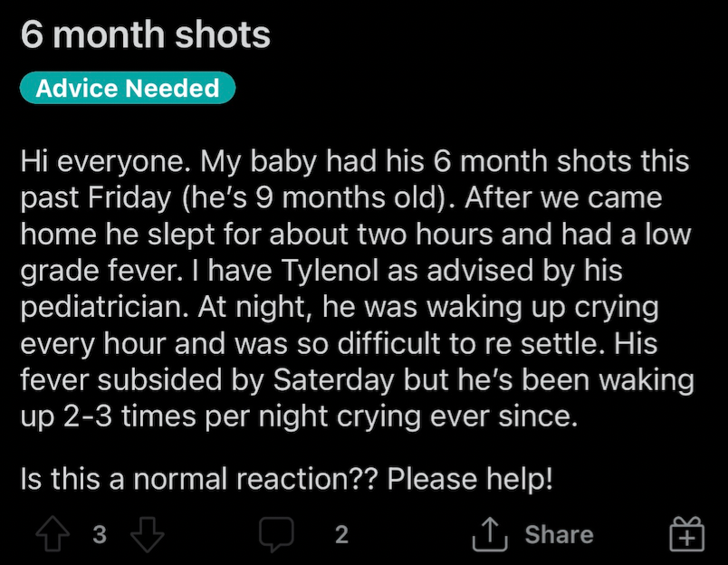Image resolution: width=728 pixels, height=565 pixels.
Task: Click the vote score number 3
Action: (x=100, y=534)
